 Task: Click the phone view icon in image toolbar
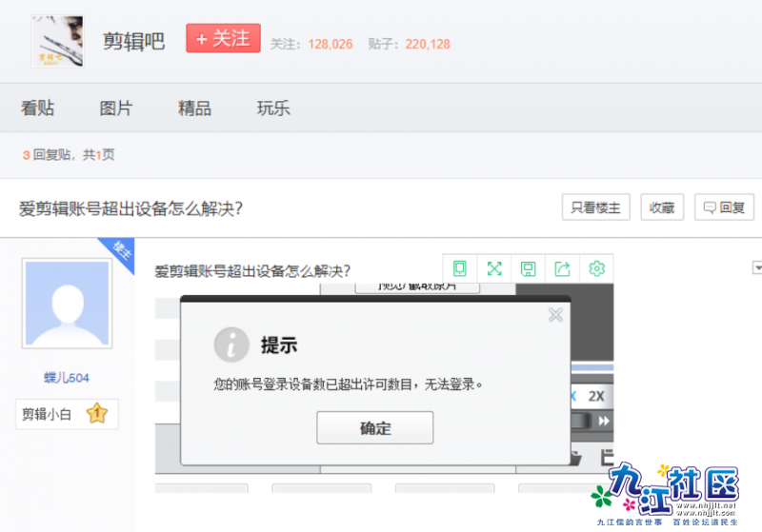click(460, 268)
